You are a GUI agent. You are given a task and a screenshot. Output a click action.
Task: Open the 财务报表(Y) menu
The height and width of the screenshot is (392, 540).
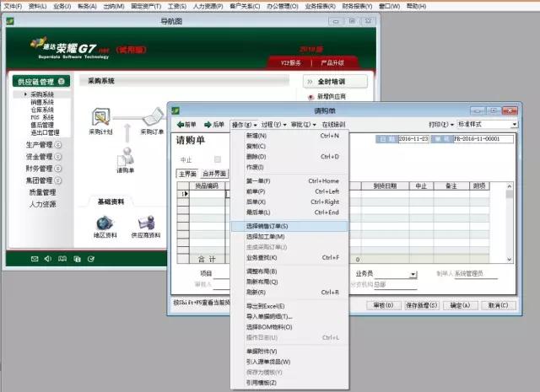click(357, 6)
